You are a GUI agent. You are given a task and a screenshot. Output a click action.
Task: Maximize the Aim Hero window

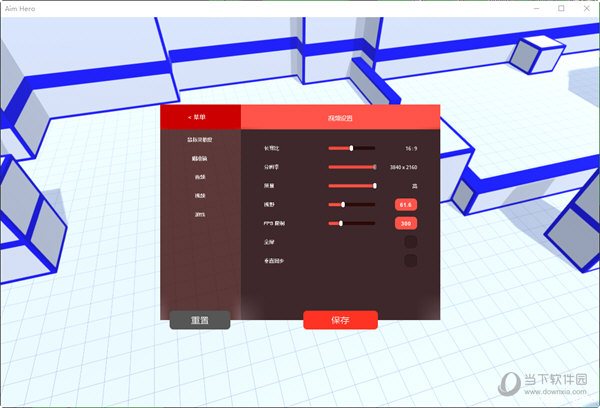coord(561,8)
